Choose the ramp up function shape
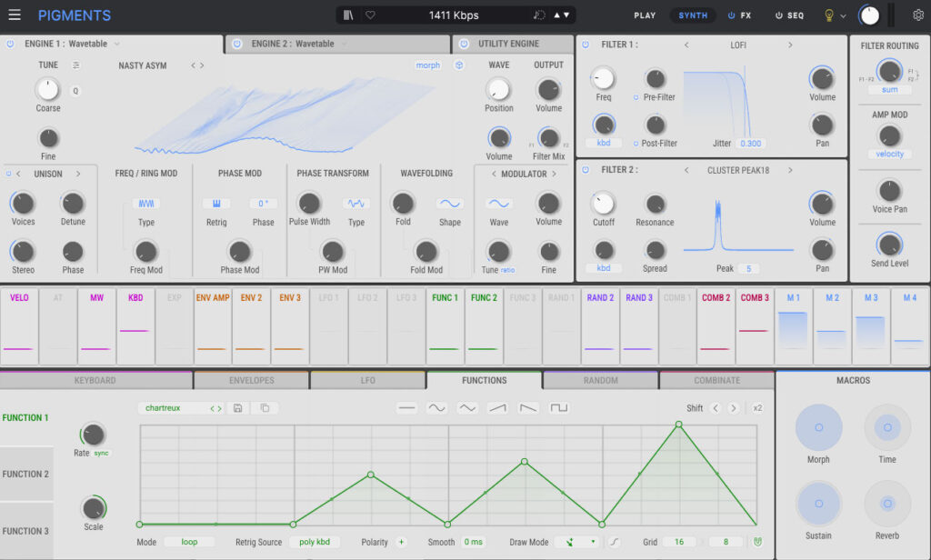Image resolution: width=931 pixels, height=560 pixels. [x=497, y=408]
